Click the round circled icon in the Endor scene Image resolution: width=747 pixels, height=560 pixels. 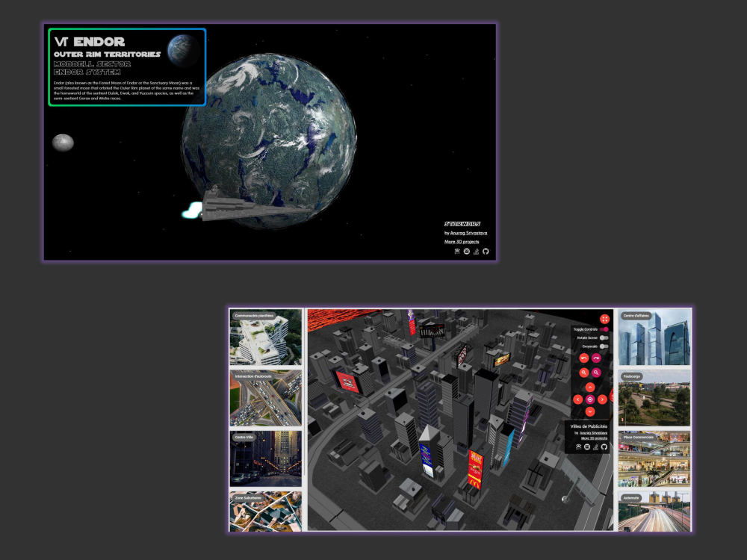point(466,252)
